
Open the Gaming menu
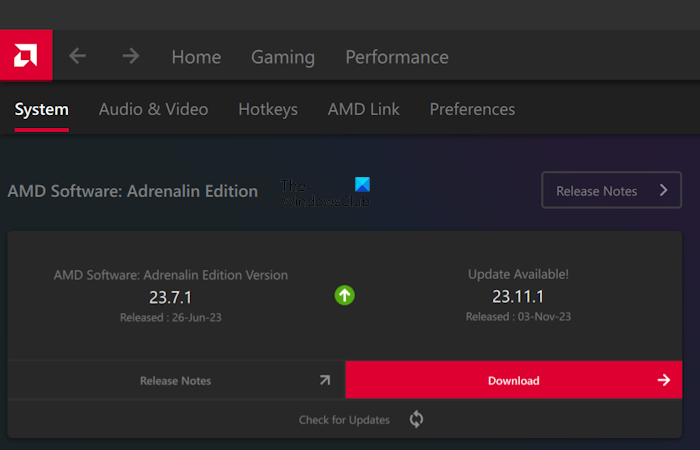[283, 57]
